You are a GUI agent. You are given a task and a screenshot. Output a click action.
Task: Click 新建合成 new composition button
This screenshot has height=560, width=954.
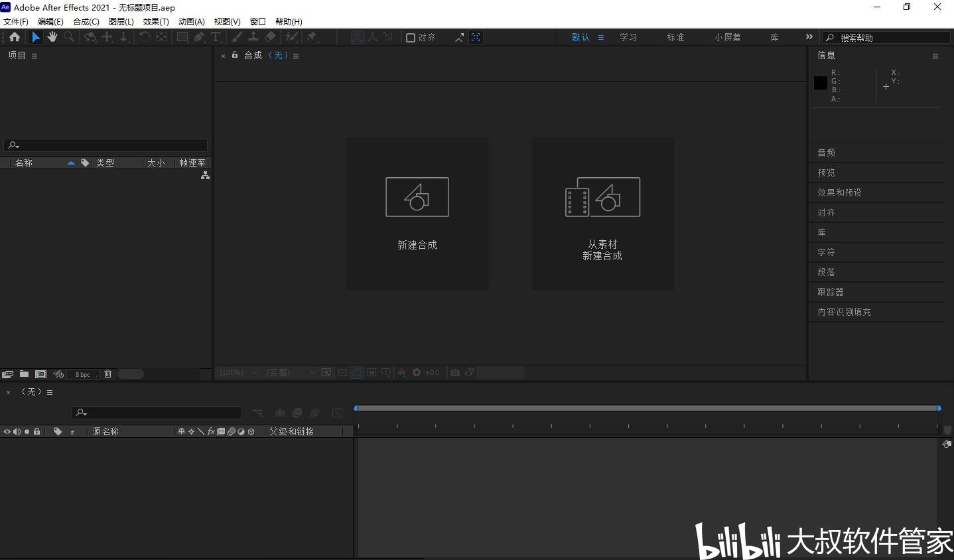click(x=417, y=214)
